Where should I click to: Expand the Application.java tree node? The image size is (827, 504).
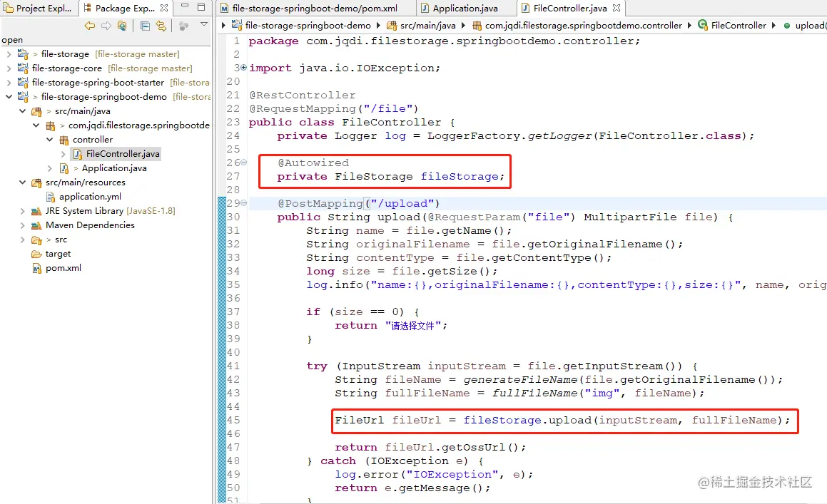[x=49, y=168]
